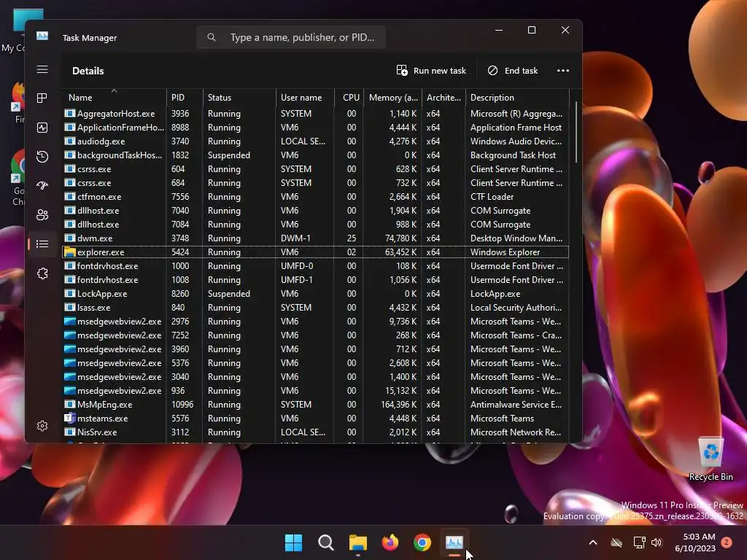The image size is (747, 560).
Task: Sort by PID column header
Action: [185, 97]
